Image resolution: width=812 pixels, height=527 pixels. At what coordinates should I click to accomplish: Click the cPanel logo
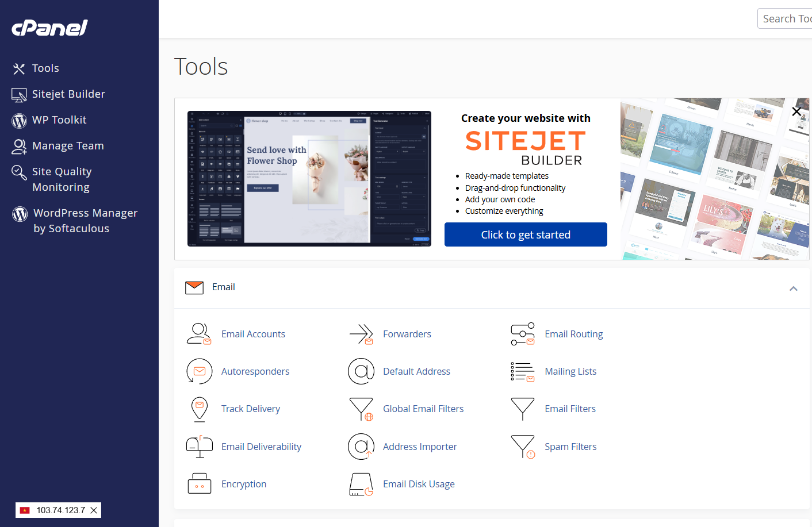click(49, 28)
